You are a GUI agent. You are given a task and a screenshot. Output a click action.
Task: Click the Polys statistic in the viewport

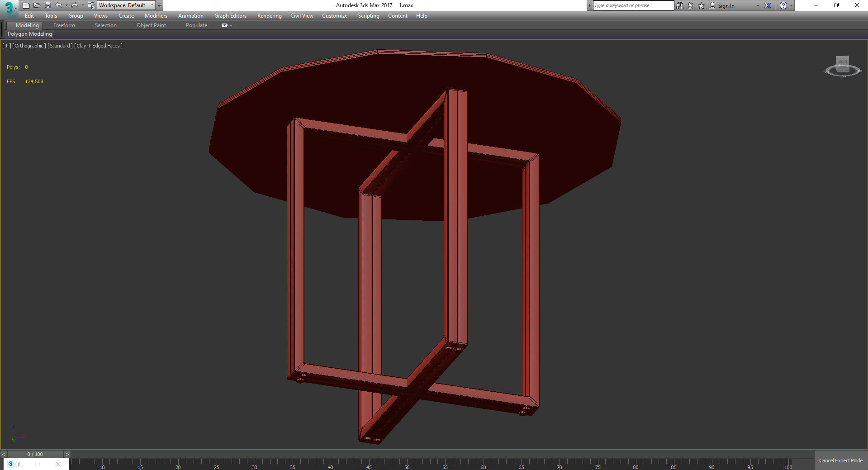17,67
